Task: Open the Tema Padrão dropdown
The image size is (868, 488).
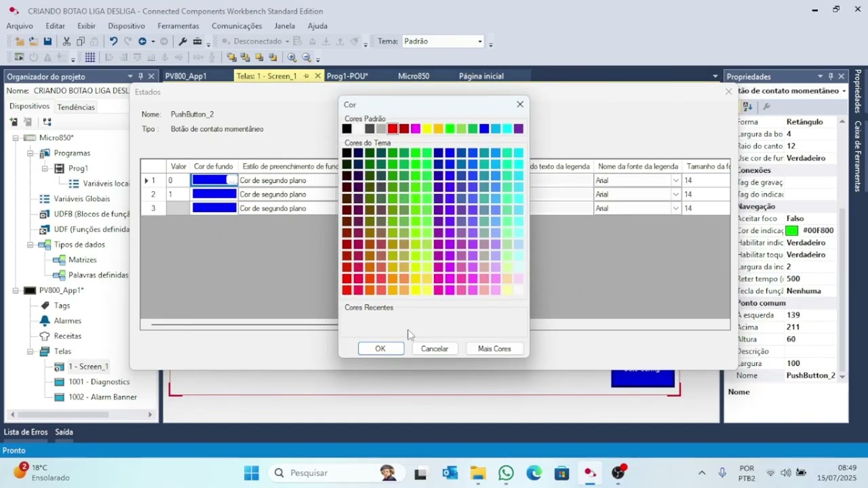Action: [479, 41]
